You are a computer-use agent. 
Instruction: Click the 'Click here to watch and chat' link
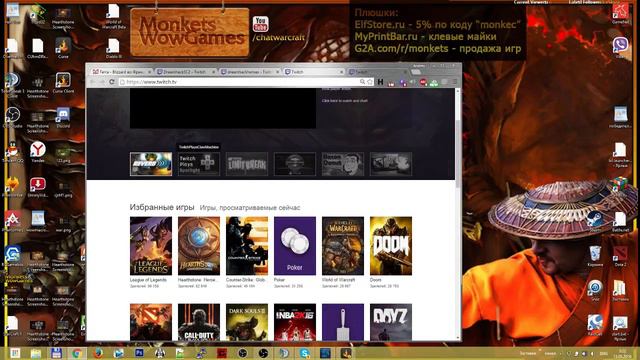(x=344, y=100)
